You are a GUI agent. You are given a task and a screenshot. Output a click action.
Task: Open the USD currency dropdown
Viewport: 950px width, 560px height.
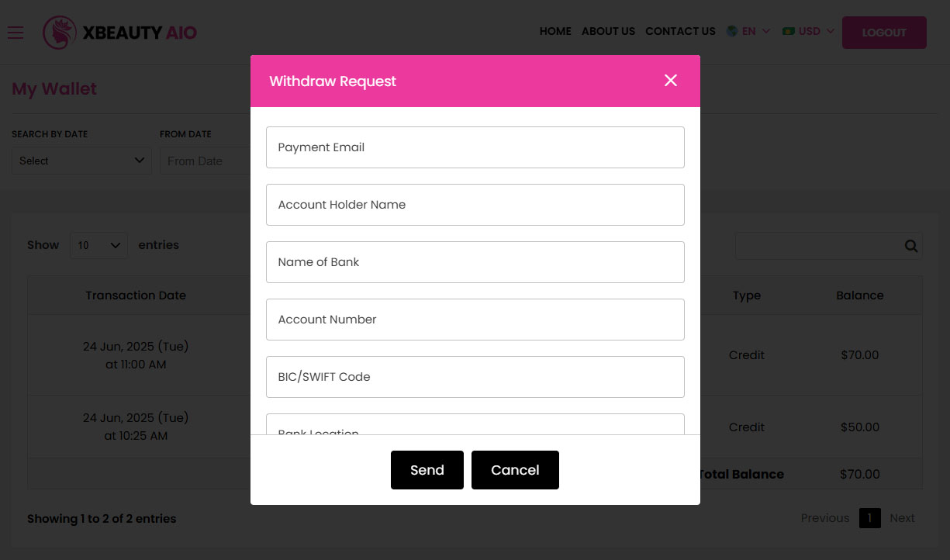click(x=811, y=31)
